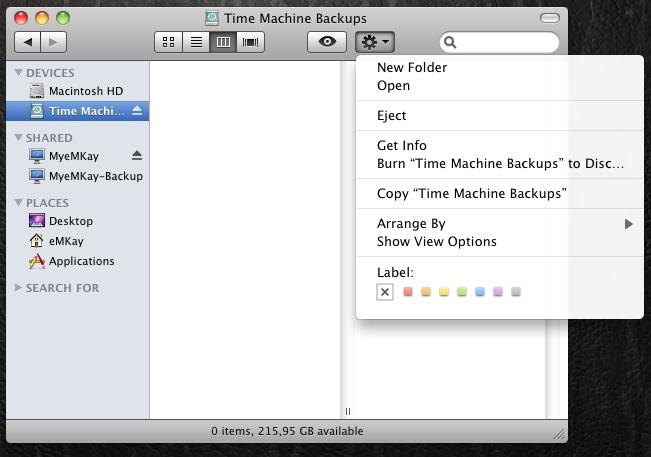
Task: Select MyeMKay shared computer
Action: (78, 156)
